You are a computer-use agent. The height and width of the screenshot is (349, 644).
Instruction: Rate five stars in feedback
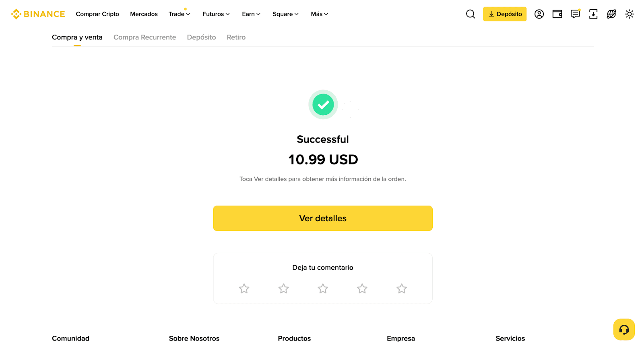402,289
